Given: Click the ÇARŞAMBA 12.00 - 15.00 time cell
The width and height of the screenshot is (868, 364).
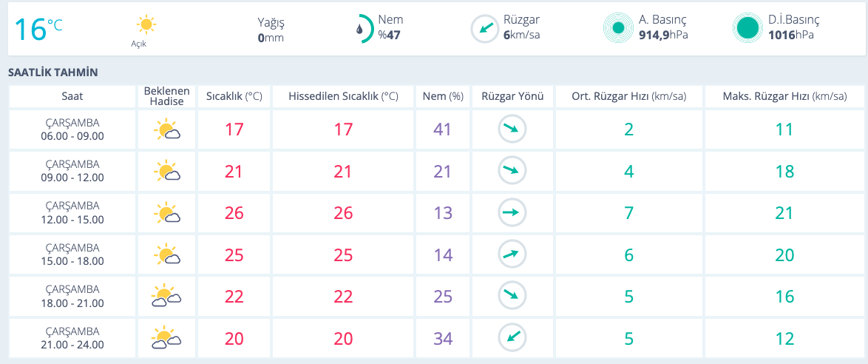Looking at the screenshot, I should tap(72, 213).
